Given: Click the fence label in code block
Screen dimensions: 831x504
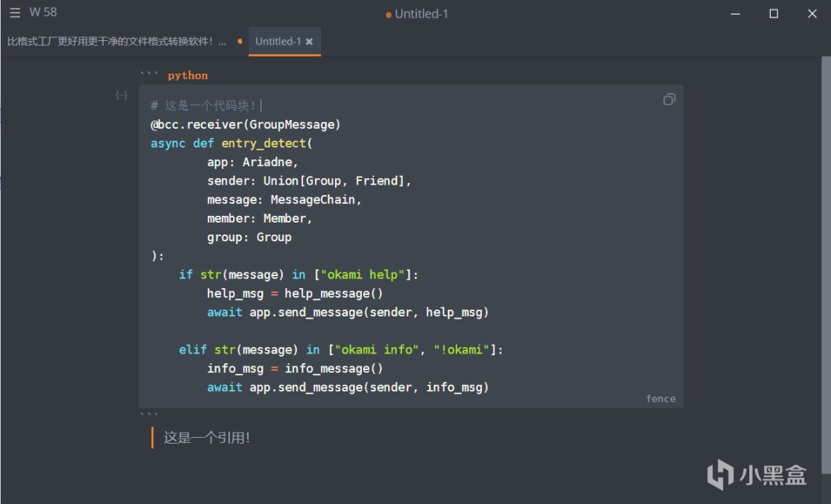Looking at the screenshot, I should [x=660, y=398].
